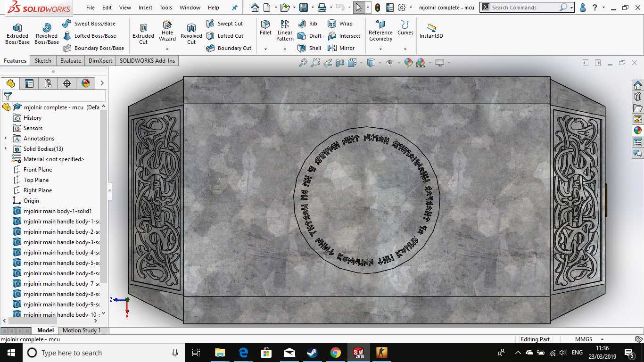Open Reference Geometry tools
The height and width of the screenshot is (362, 644).
click(x=380, y=31)
